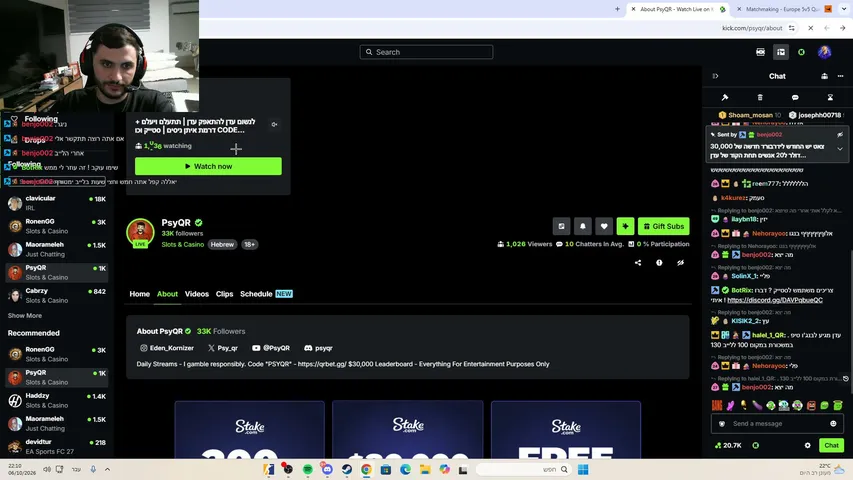Click the square icon button left of bell

pos(561,226)
